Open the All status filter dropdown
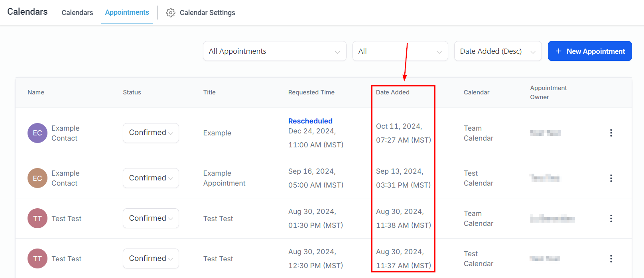 400,51
